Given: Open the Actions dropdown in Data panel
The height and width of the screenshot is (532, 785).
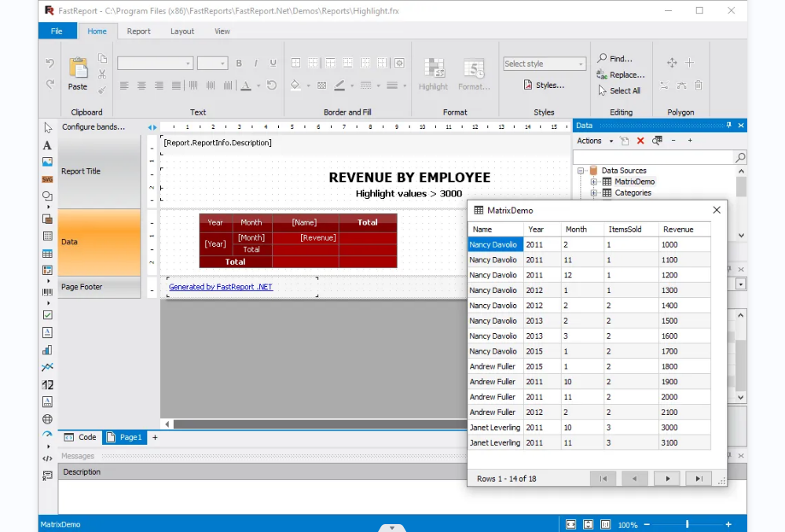Looking at the screenshot, I should (595, 141).
